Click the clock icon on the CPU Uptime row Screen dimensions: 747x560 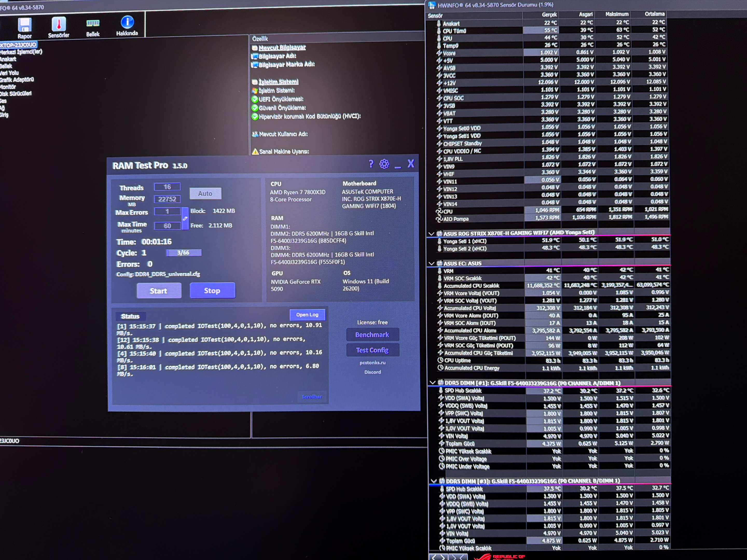coord(440,360)
